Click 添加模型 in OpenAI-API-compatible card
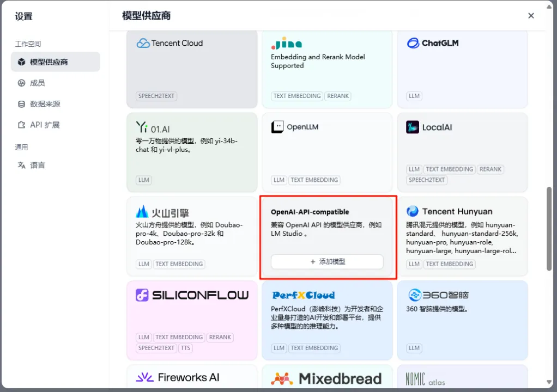 click(327, 261)
